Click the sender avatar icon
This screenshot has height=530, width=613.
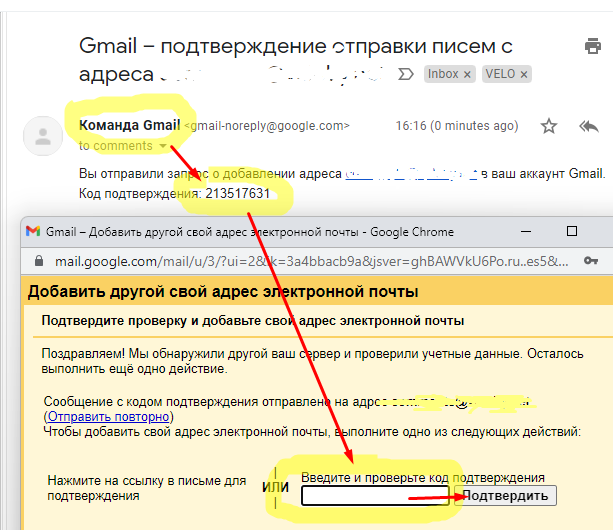[43, 136]
